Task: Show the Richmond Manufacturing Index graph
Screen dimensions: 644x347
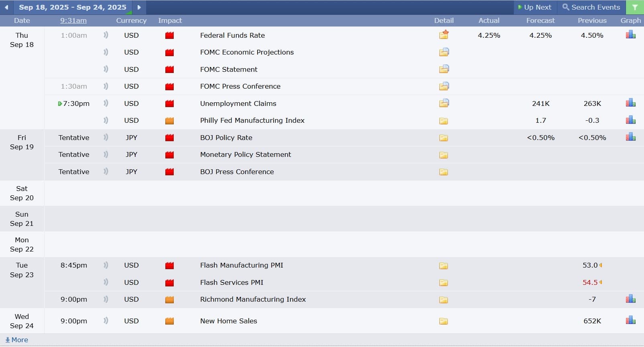Action: (x=630, y=299)
